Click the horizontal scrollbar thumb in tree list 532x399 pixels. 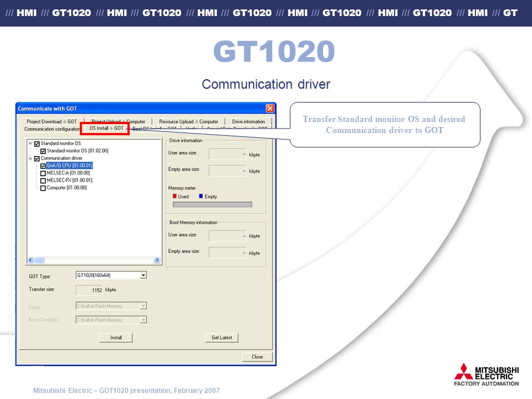pos(39,260)
